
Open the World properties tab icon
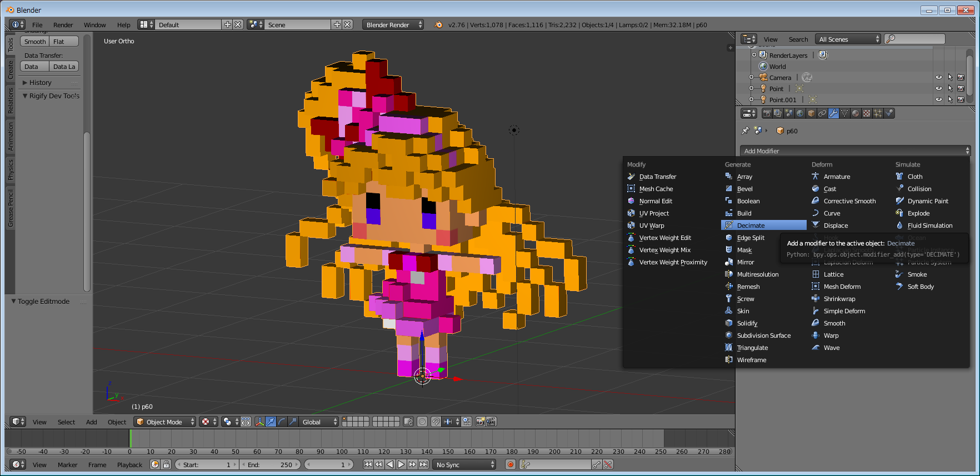800,113
